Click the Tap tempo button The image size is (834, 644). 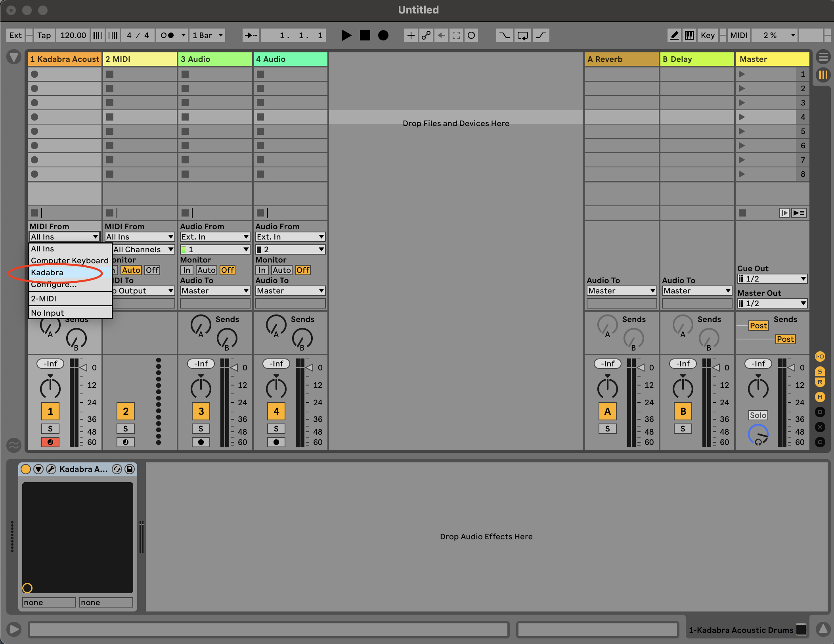(44, 35)
